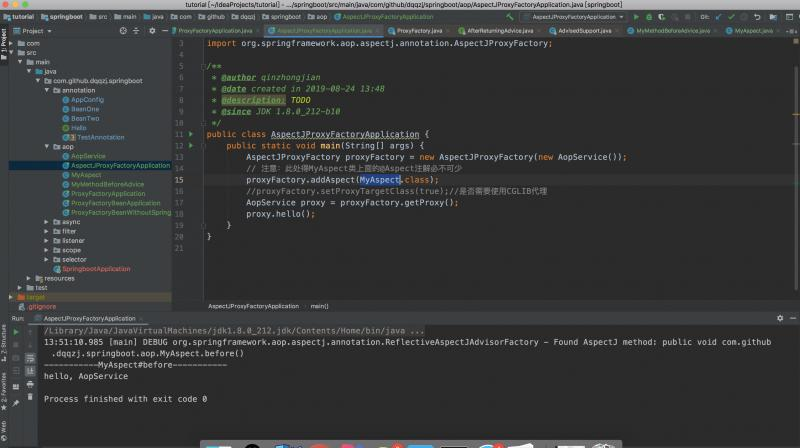Click gutter run arrow beside main method

tap(191, 145)
